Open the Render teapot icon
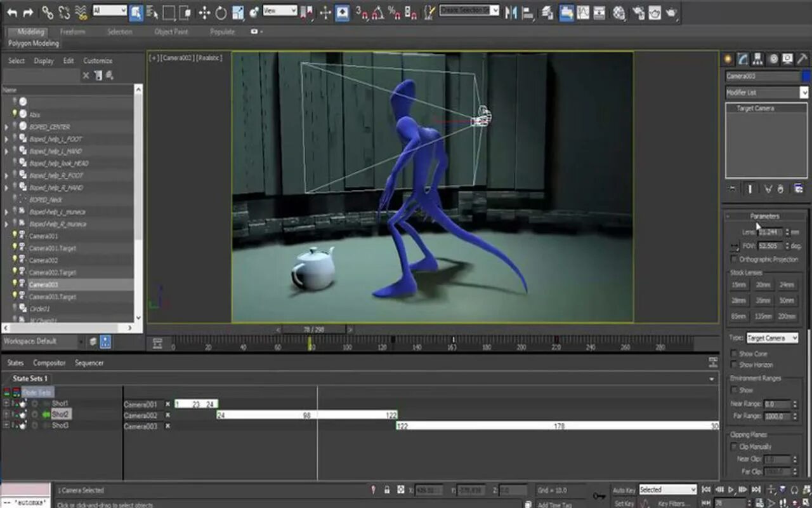The width and height of the screenshot is (812, 508). click(671, 12)
